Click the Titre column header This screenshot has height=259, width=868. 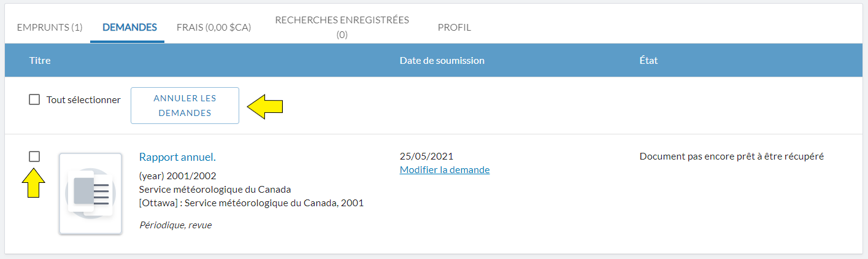pos(40,60)
